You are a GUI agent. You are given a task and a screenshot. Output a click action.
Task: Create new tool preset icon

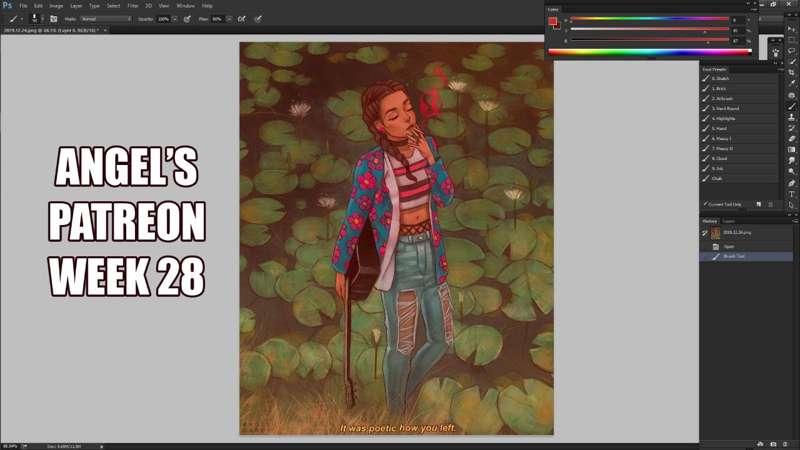click(x=758, y=204)
